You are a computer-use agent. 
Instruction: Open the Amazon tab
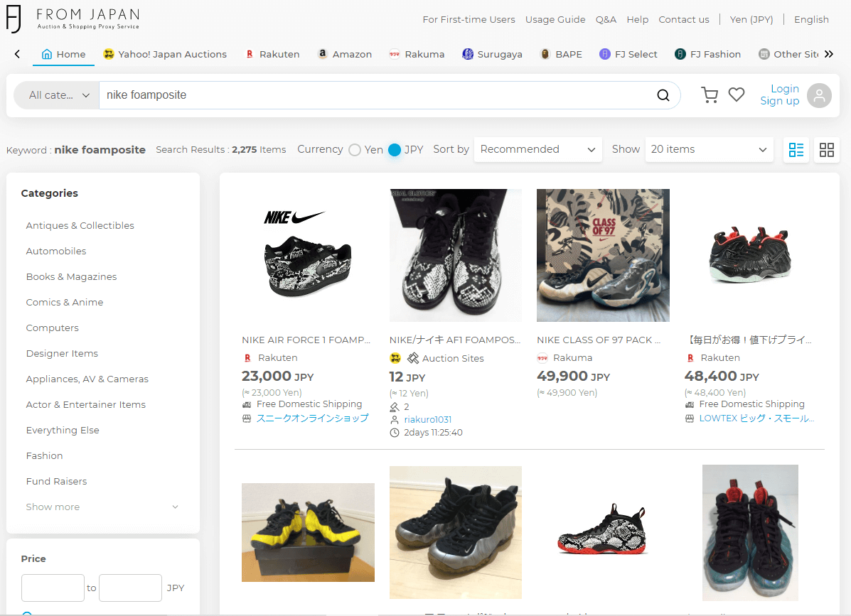(345, 54)
